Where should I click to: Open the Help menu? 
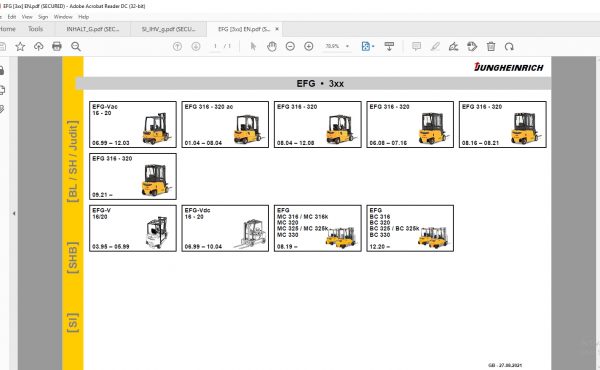point(83,17)
